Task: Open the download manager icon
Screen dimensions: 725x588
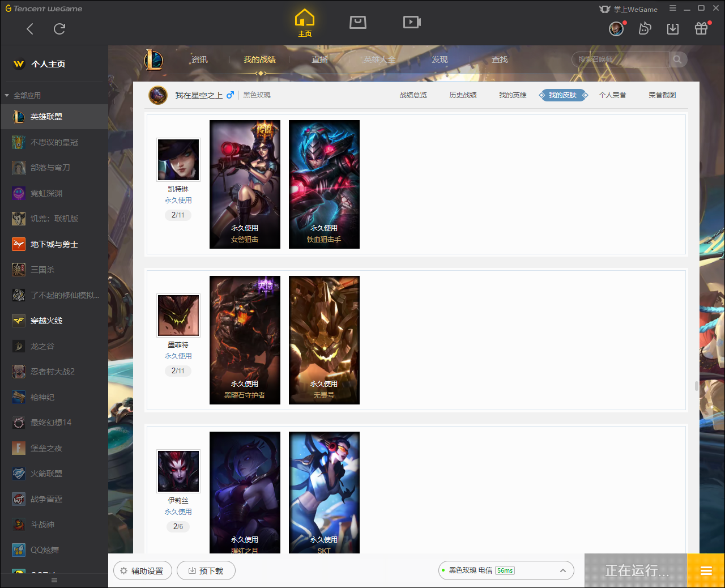Action: (x=673, y=29)
